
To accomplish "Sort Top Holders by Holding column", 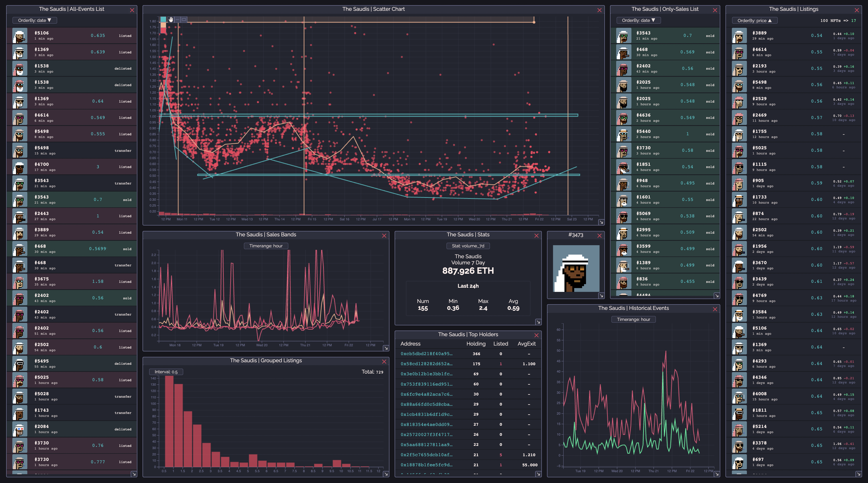I will (x=476, y=344).
